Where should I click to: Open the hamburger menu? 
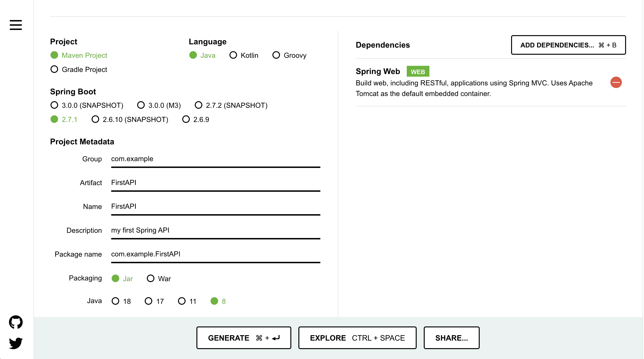click(x=16, y=25)
